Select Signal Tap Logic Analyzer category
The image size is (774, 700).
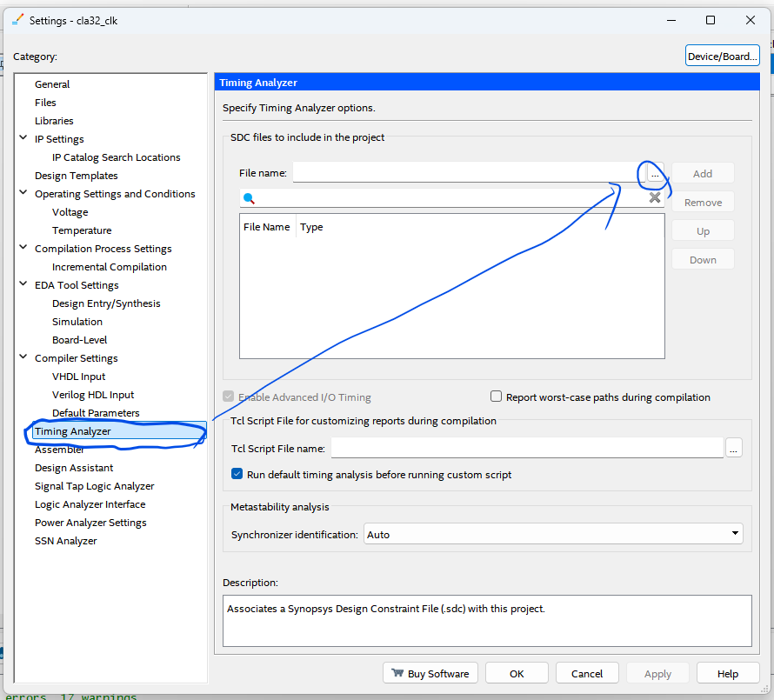click(94, 486)
